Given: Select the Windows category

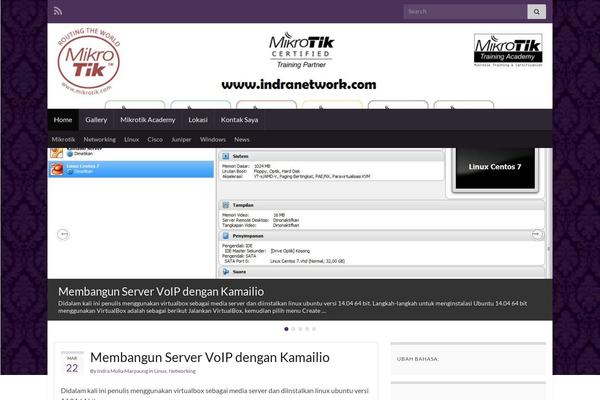Looking at the screenshot, I should [x=213, y=139].
